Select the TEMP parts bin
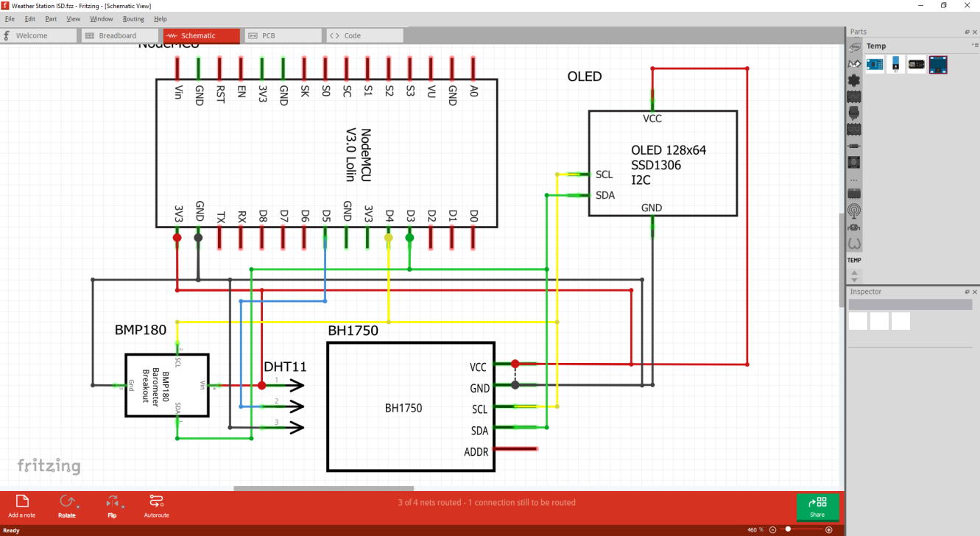 (854, 260)
